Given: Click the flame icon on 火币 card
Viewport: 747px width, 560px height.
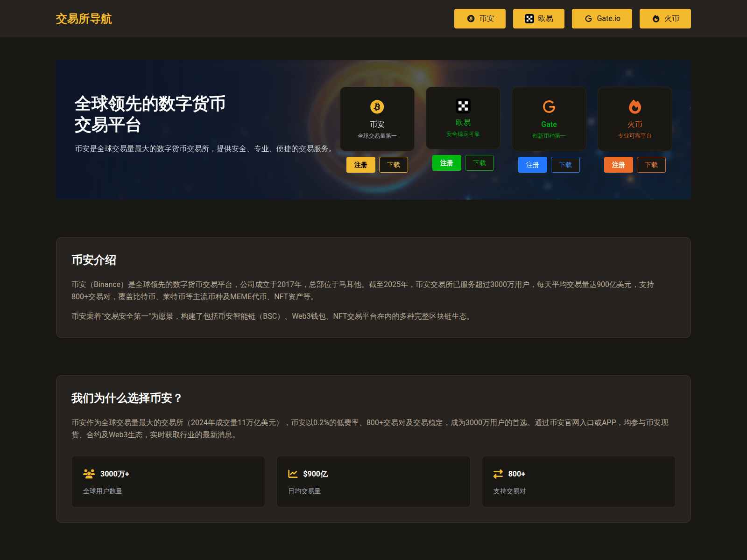Looking at the screenshot, I should point(635,107).
